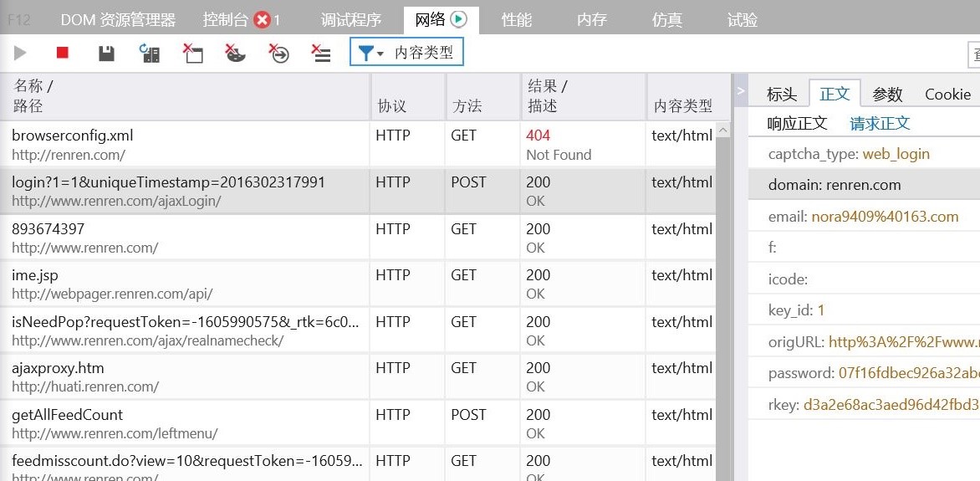Screen dimensions: 980x481
Task: Click scrollbar up arrow of request list
Action: click(723, 130)
